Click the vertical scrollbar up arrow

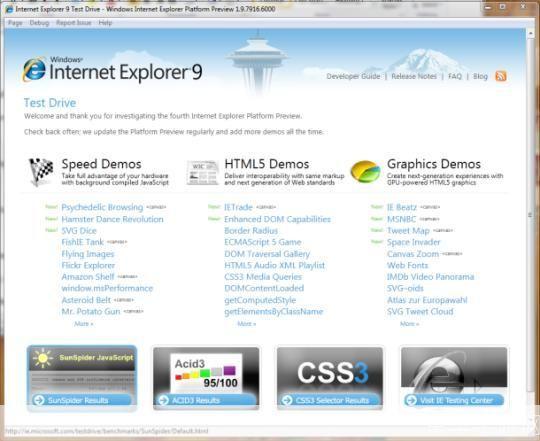[x=530, y=33]
